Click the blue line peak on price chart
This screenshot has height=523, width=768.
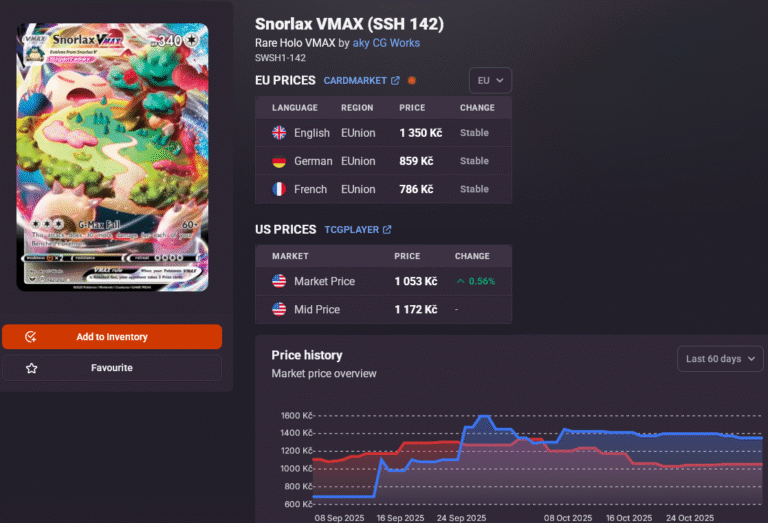pos(484,416)
